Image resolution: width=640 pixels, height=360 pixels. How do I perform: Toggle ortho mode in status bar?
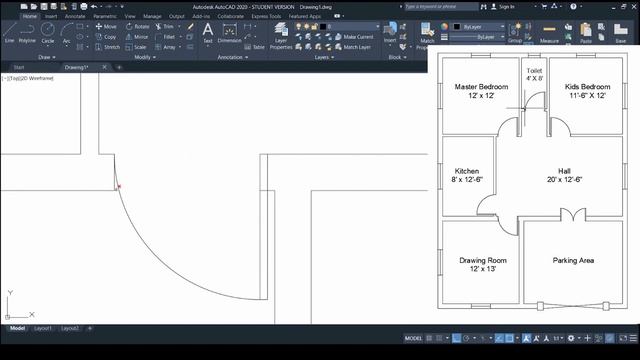coord(456,338)
